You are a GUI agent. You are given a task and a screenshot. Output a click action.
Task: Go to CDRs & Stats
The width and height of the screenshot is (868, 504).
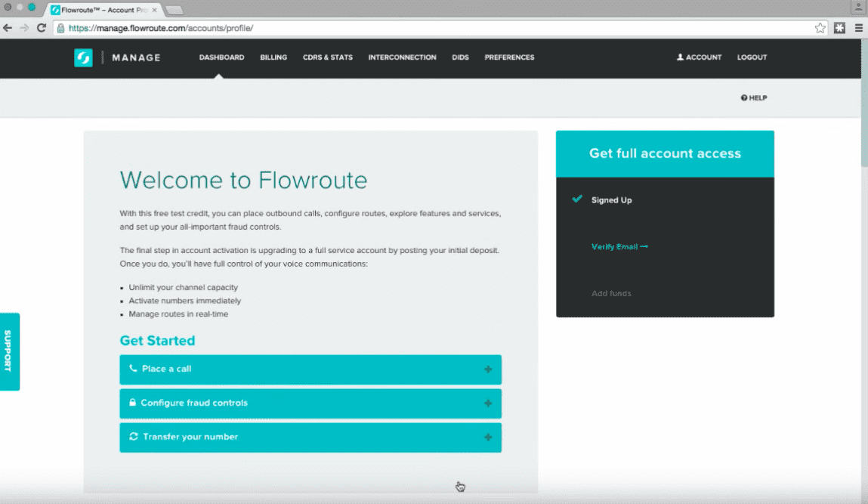click(x=327, y=57)
